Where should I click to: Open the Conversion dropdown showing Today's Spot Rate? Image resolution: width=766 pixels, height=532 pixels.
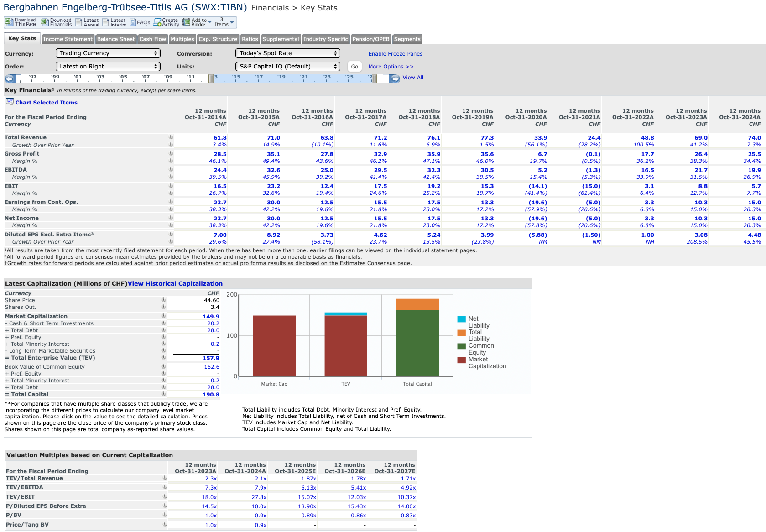[288, 53]
